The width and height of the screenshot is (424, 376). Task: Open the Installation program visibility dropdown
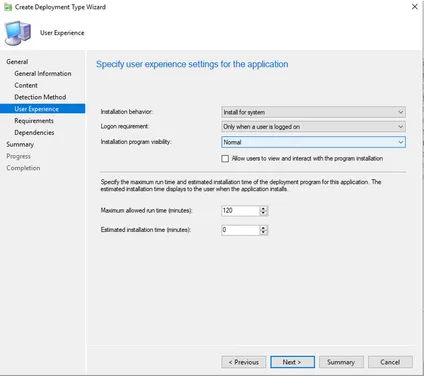coord(313,142)
